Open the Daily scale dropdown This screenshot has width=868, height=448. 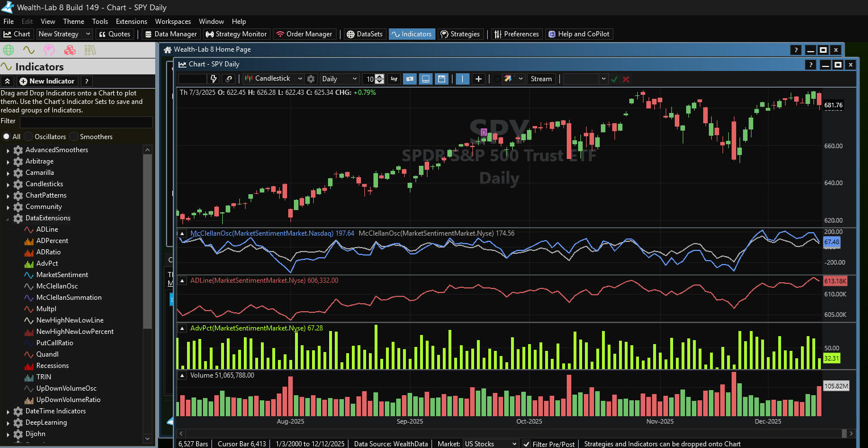[x=339, y=79]
